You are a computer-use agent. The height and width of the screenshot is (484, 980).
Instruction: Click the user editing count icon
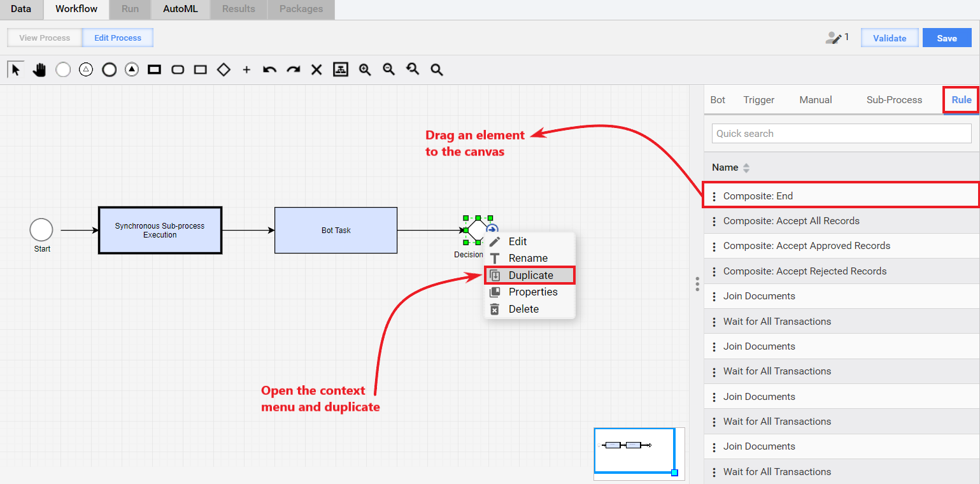tap(834, 38)
